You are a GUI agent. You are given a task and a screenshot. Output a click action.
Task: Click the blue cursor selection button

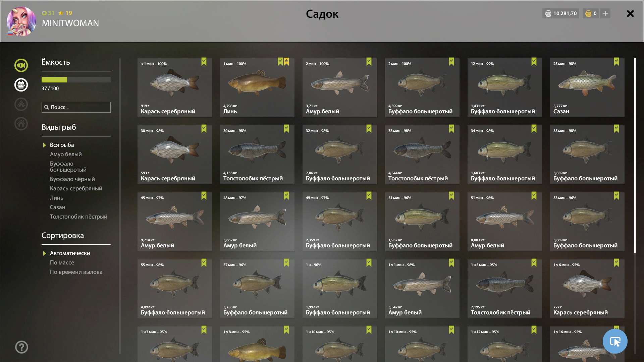point(615,341)
